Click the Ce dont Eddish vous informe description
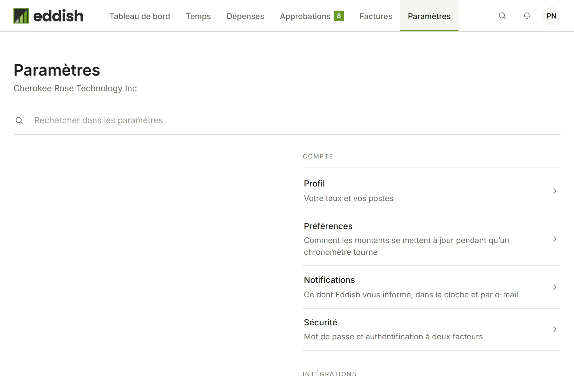 coord(411,295)
